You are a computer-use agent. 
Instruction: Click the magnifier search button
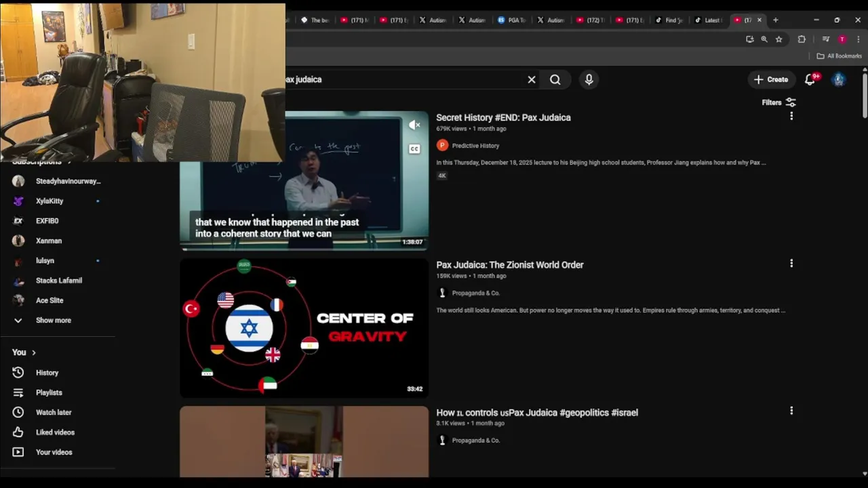[555, 79]
